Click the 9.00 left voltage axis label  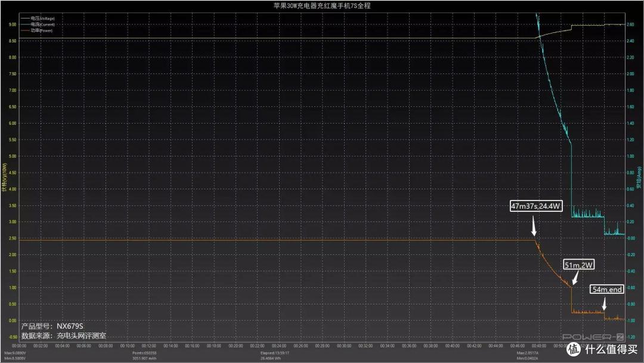tap(13, 24)
